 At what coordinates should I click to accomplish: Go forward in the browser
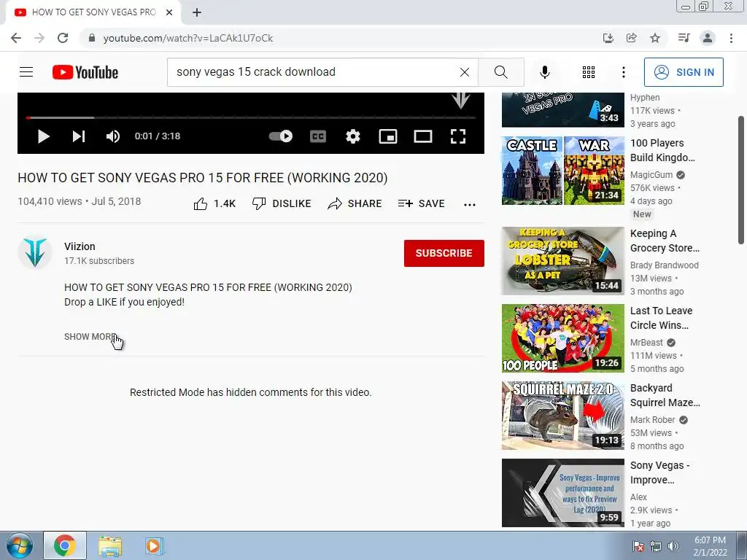coord(39,38)
